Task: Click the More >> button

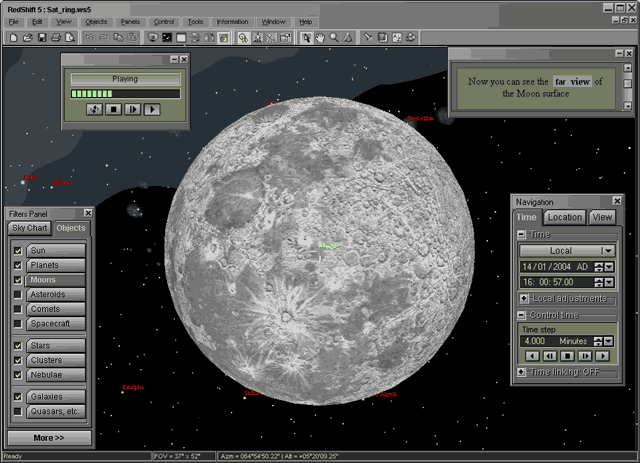Action: click(50, 438)
